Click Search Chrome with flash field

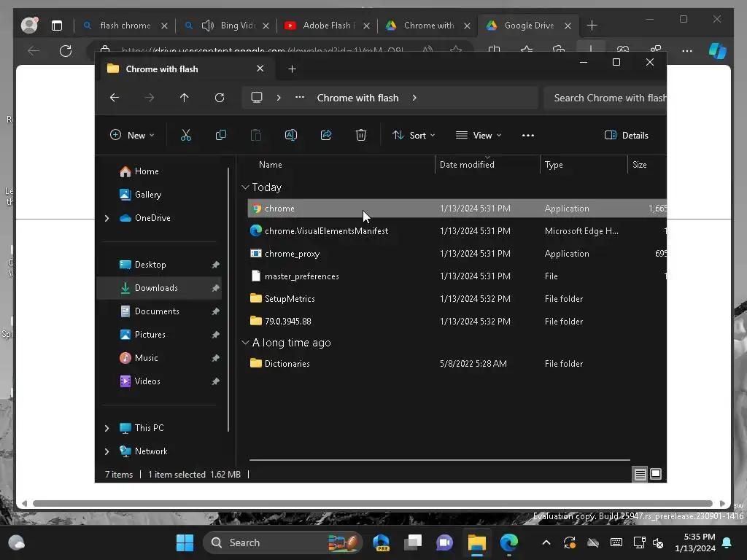tap(605, 98)
